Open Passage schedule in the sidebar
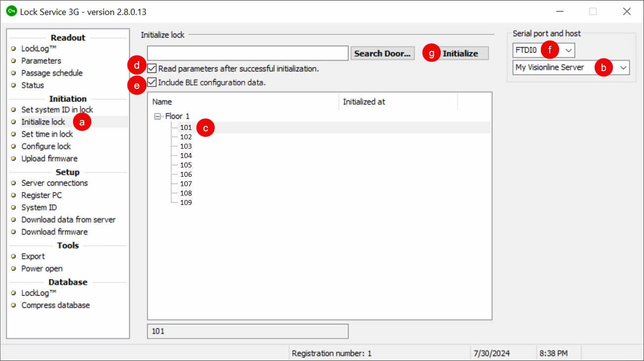 point(52,73)
